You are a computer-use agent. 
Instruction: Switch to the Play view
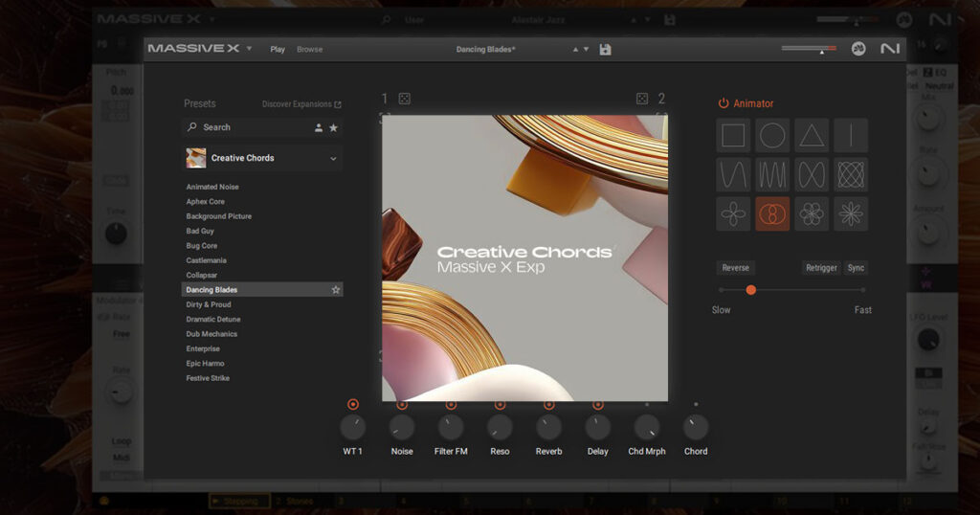278,50
